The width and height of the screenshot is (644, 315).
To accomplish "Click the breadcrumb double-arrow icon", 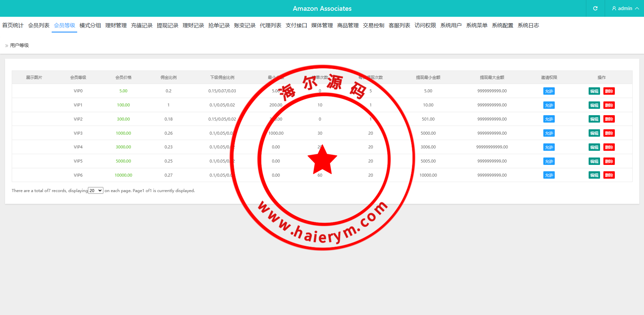I will (x=6, y=46).
